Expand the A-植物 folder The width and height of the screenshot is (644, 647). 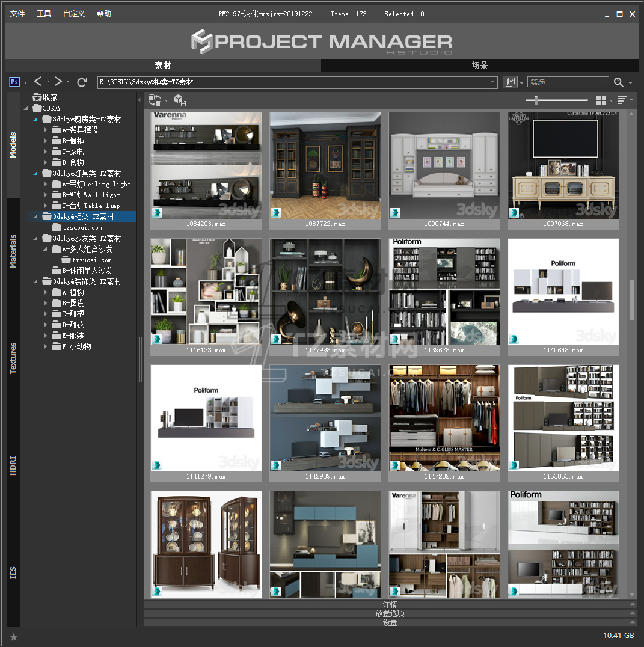pos(46,292)
